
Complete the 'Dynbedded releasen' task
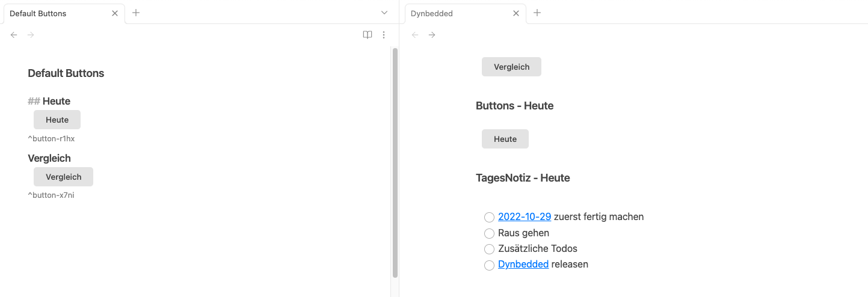point(489,265)
